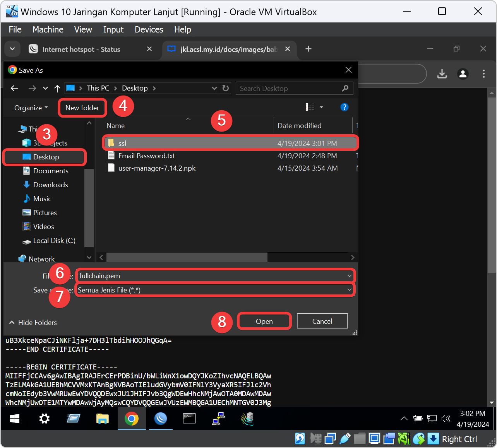Change view layout icon
This screenshot has width=497, height=448.
coord(310,107)
